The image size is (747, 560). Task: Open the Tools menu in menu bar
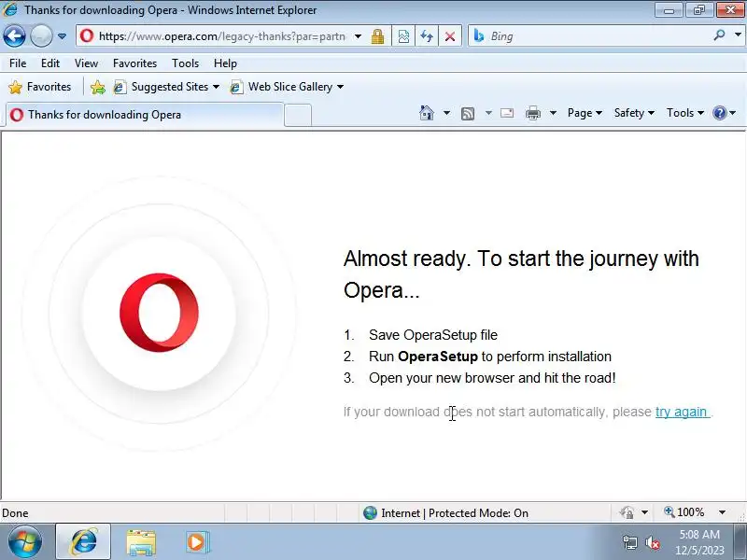pos(185,63)
